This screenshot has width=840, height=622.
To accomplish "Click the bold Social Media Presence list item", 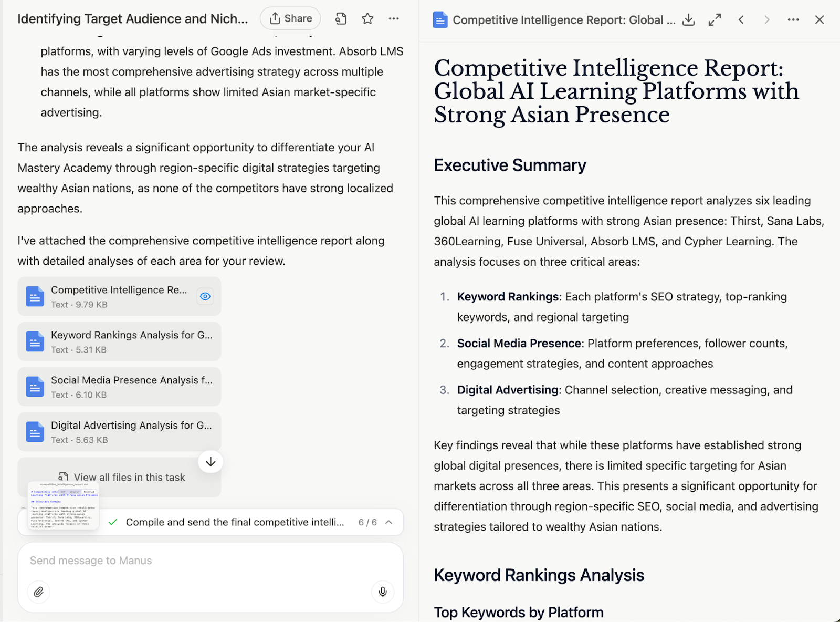I will [x=519, y=344].
